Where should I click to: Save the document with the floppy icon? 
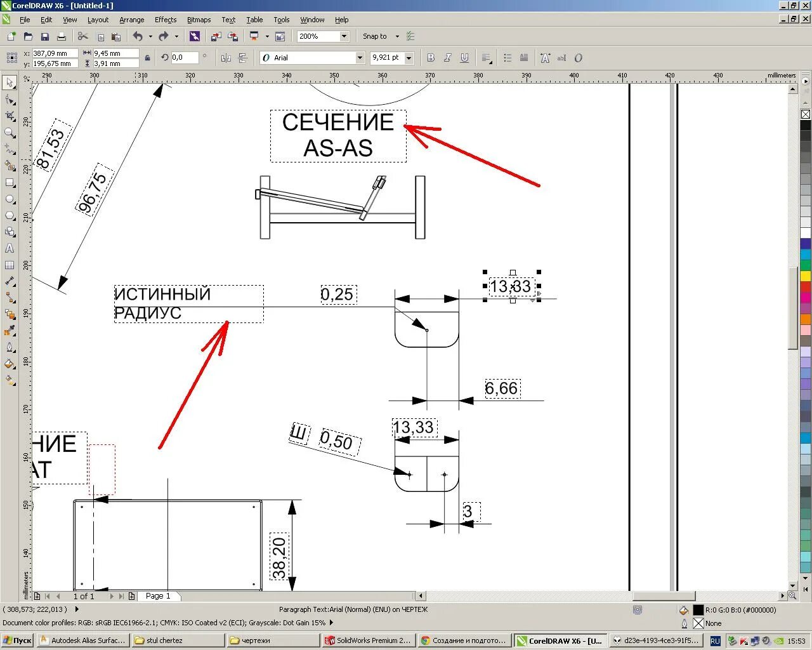point(44,37)
